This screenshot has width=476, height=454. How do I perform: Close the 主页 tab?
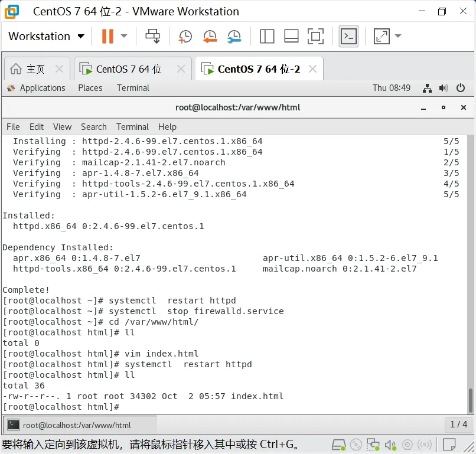[x=60, y=69]
